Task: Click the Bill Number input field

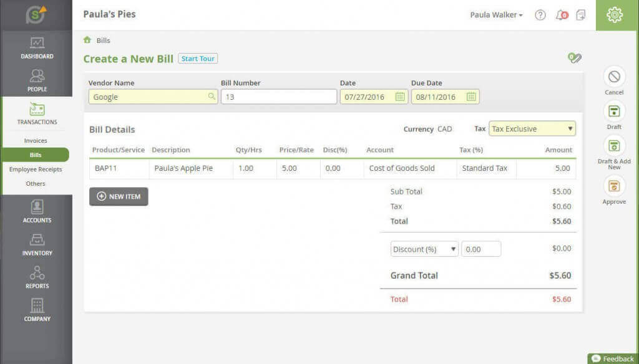Action: point(278,97)
